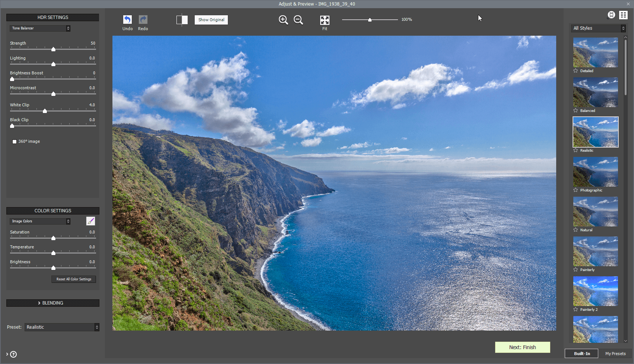Open the Tone Balancer method dropdown
This screenshot has width=634, height=364.
(x=40, y=28)
